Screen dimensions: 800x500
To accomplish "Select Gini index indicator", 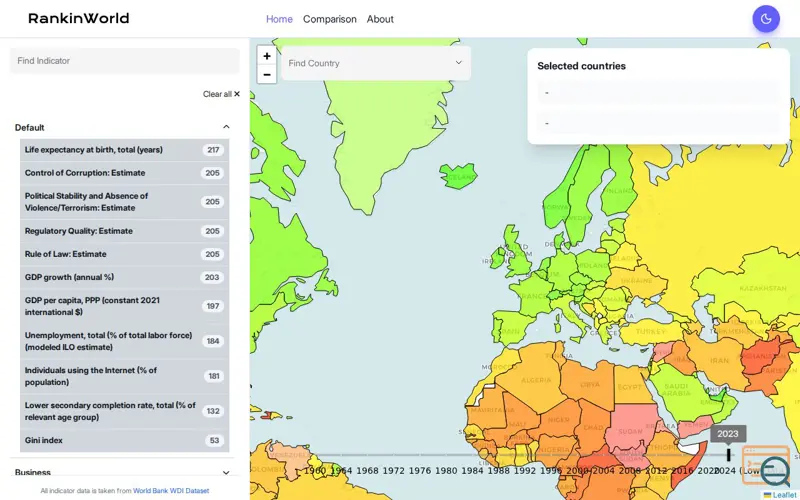I will 124,440.
